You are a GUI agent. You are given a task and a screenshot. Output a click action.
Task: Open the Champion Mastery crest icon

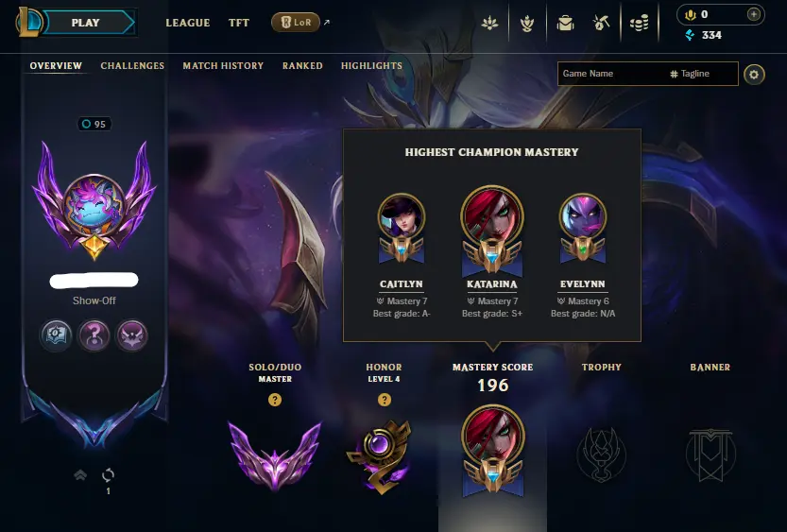[527, 23]
